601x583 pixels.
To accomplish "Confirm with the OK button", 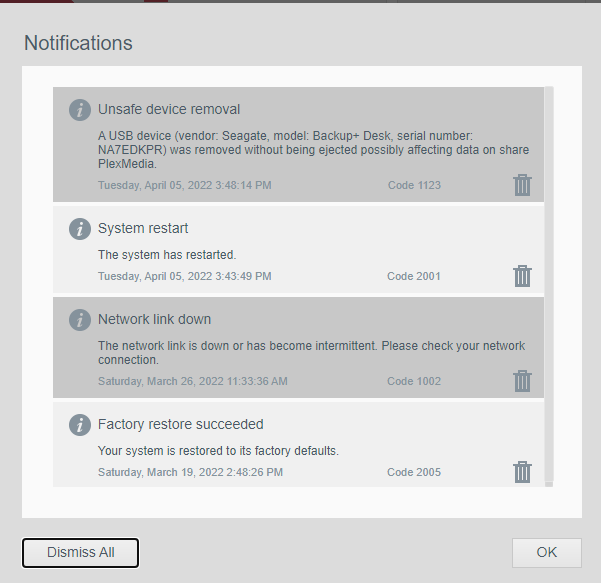I will (x=547, y=552).
